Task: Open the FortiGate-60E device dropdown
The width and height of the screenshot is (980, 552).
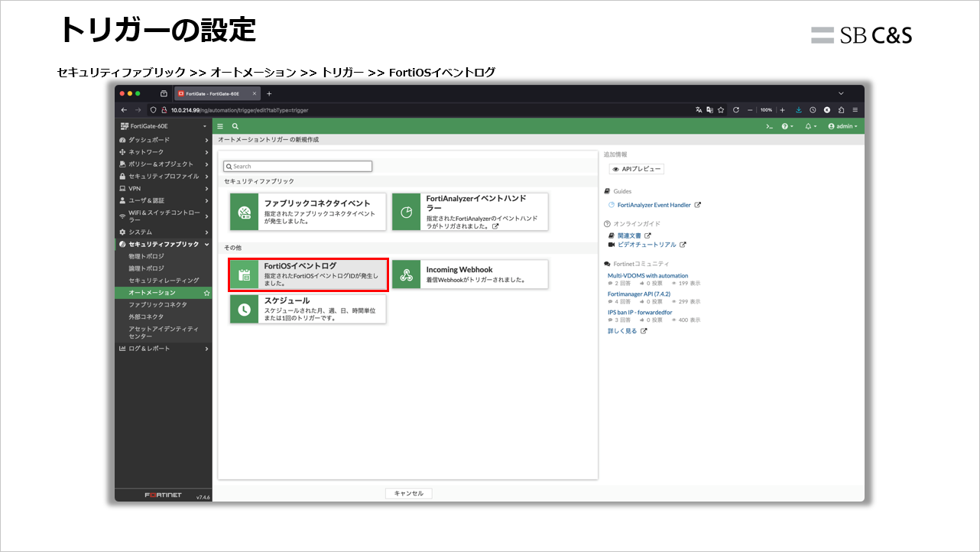Action: (164, 126)
